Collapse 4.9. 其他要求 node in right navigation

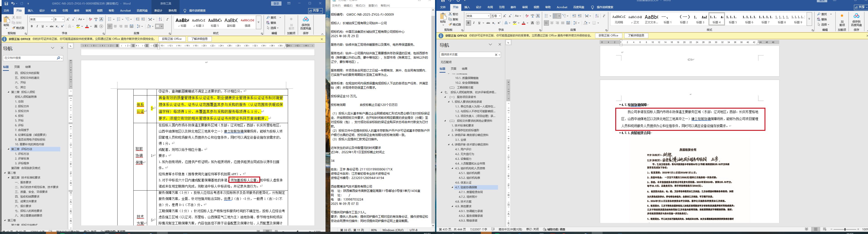[x=452, y=206]
